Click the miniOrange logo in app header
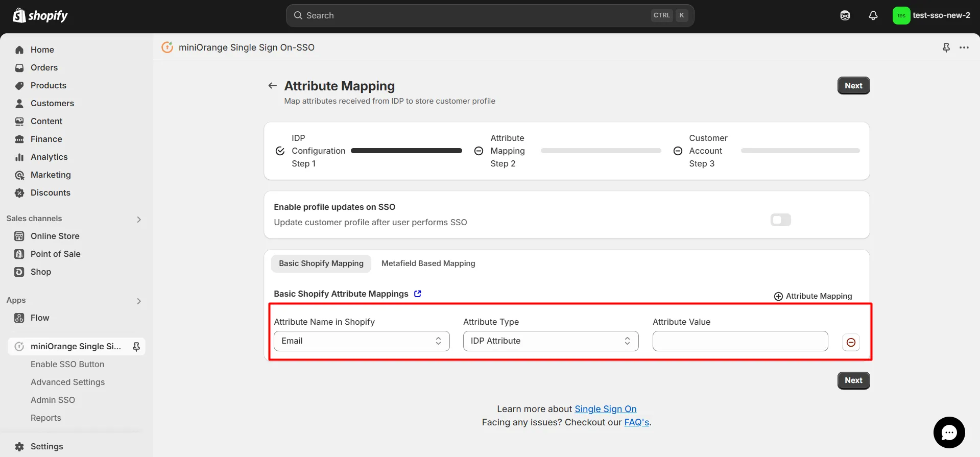The image size is (980, 457). pos(167,47)
